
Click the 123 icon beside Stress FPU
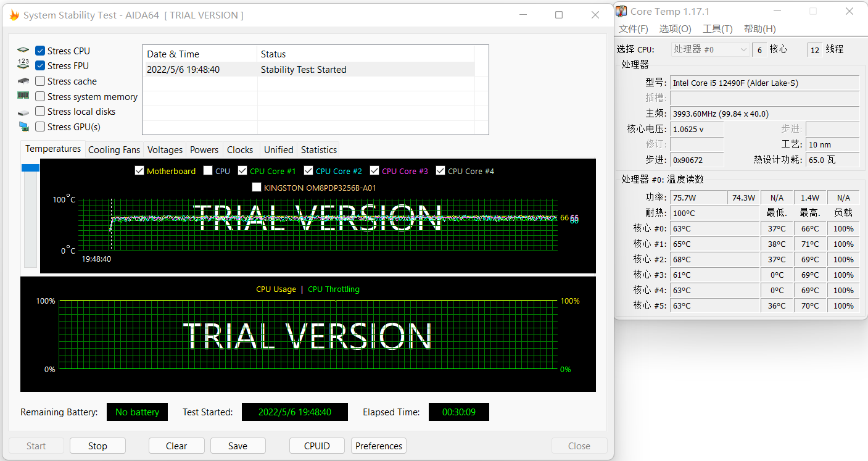click(23, 65)
